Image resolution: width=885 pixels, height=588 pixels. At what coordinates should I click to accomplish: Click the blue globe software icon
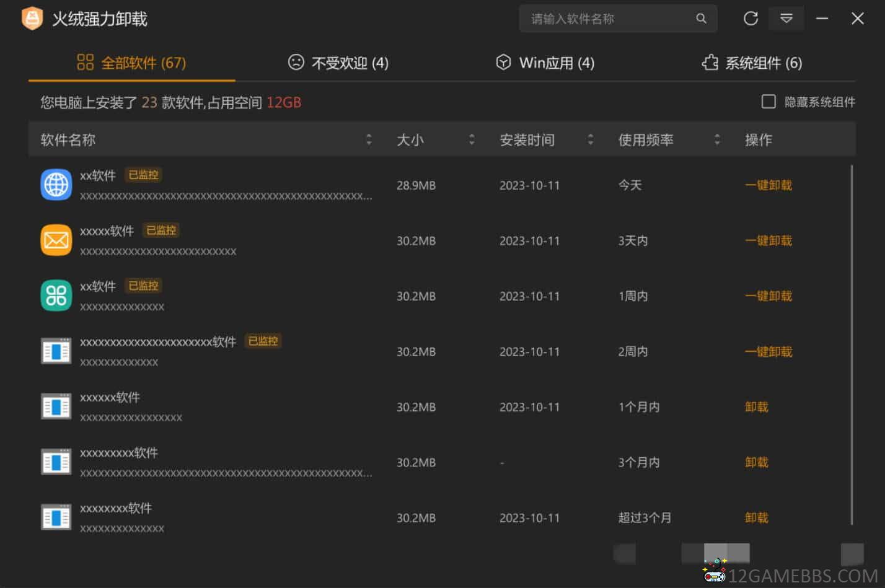56,185
